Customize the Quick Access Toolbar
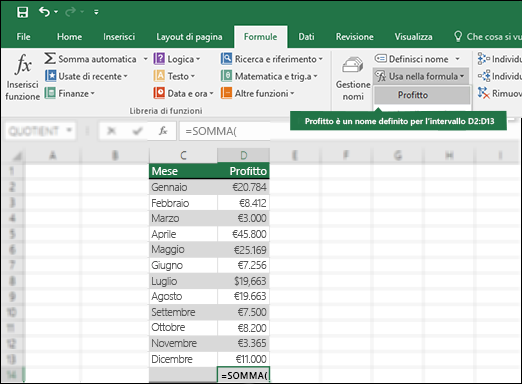The height and width of the screenshot is (384, 522). click(x=96, y=12)
